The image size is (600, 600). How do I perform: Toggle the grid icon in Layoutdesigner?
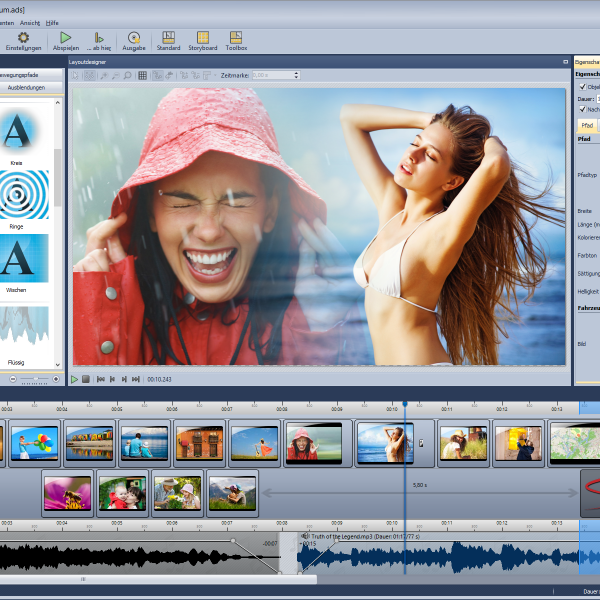point(142,75)
